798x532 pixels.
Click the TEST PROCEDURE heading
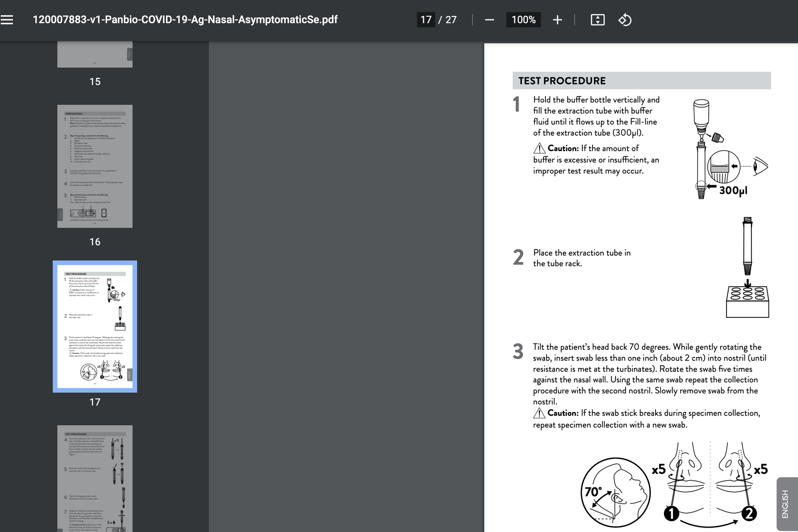point(562,81)
